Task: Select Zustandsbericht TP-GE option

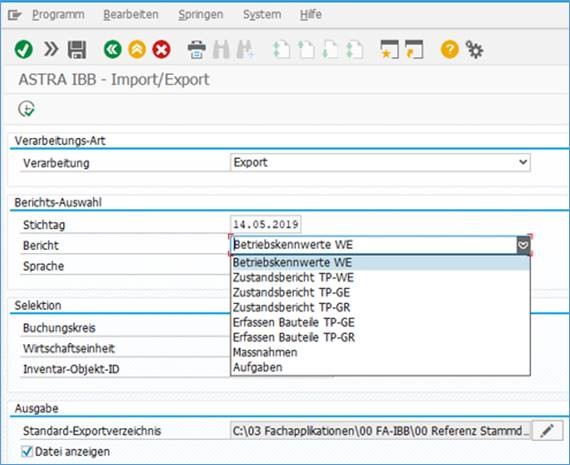Action: pyautogui.click(x=380, y=292)
